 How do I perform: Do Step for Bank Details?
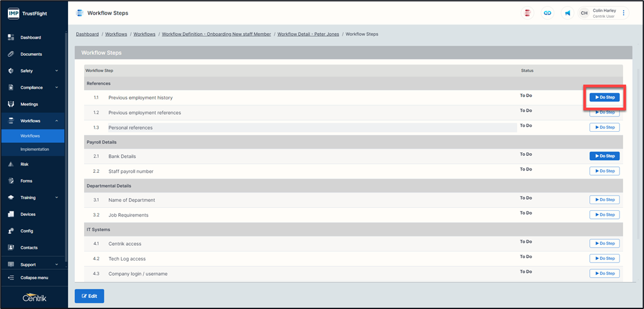point(605,156)
